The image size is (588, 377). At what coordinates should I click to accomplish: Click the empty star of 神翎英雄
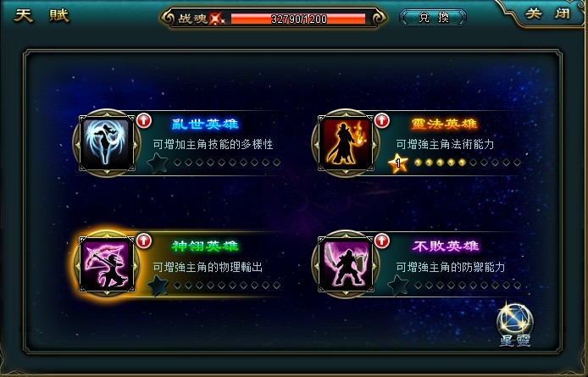[x=158, y=286]
